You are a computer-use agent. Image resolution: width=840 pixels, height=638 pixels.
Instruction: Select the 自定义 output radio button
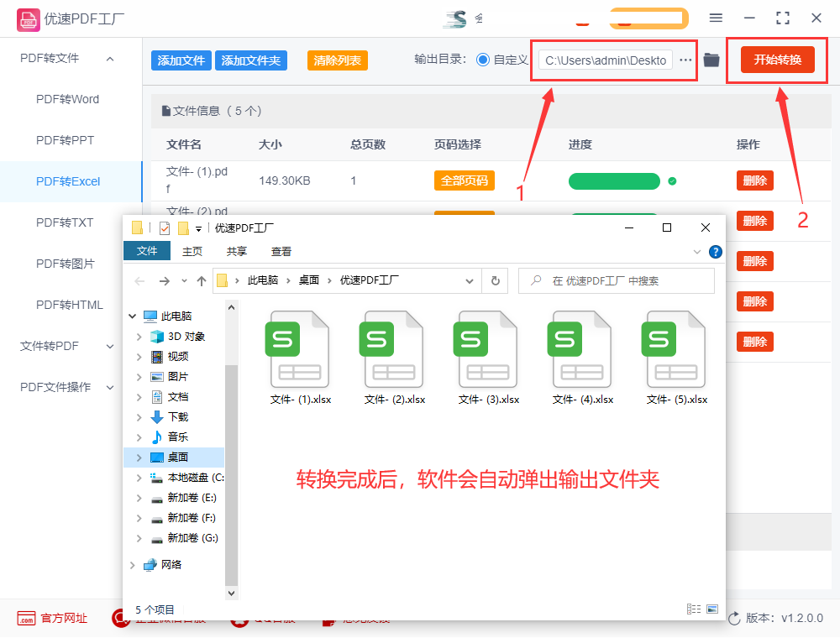[x=483, y=60]
